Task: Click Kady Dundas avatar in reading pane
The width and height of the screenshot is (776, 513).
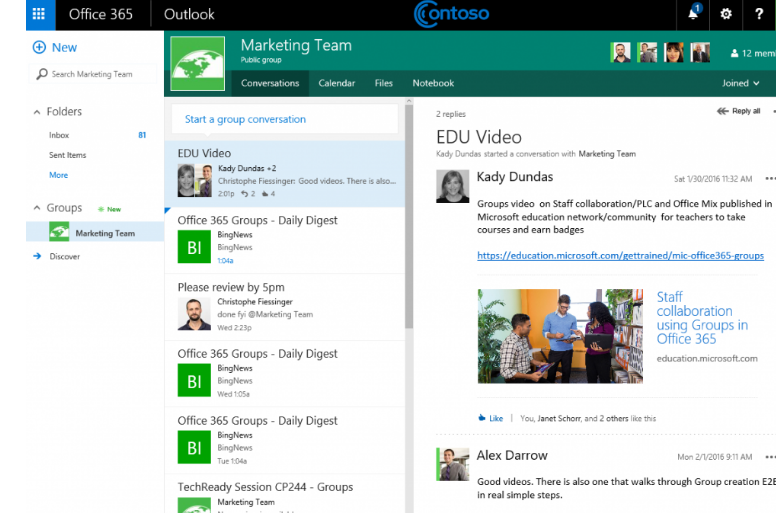Action: [x=452, y=187]
